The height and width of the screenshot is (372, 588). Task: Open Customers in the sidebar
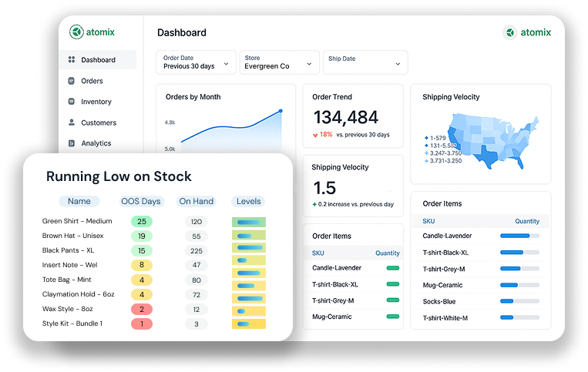98,122
